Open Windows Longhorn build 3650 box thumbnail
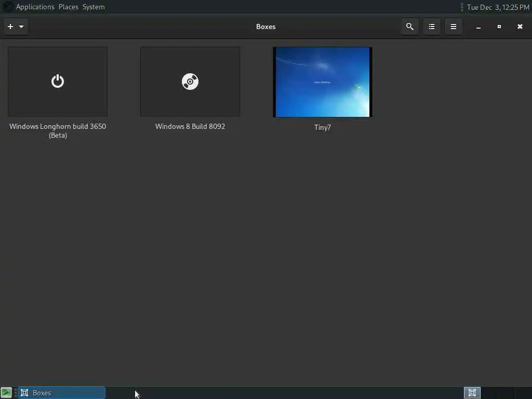This screenshot has height=399, width=532. (58, 82)
